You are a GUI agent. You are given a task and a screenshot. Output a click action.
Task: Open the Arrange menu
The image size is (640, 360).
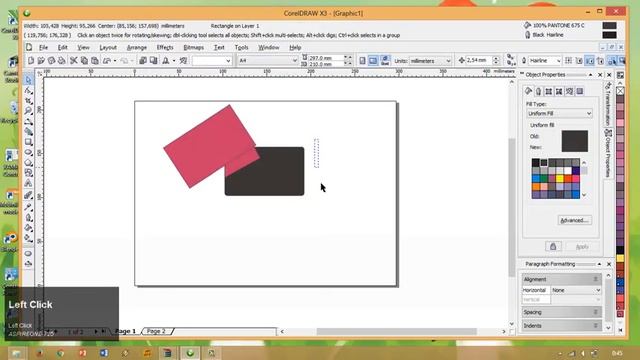point(137,48)
